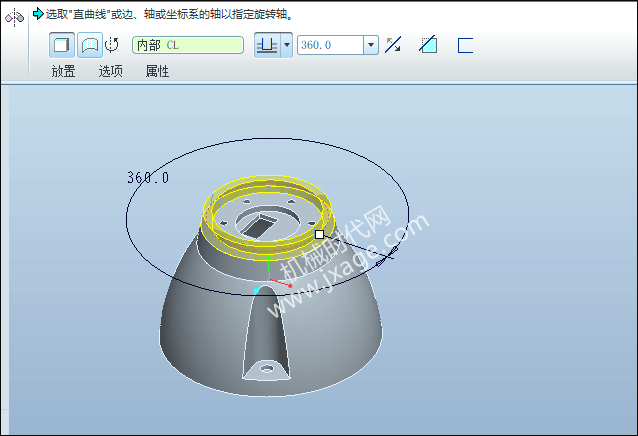This screenshot has width=638, height=436.
Task: Open the 放置 placement panel
Action: tap(63, 71)
